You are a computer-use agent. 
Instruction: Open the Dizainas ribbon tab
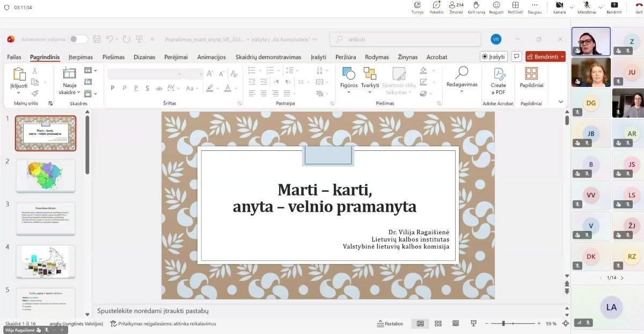pyautogui.click(x=144, y=57)
